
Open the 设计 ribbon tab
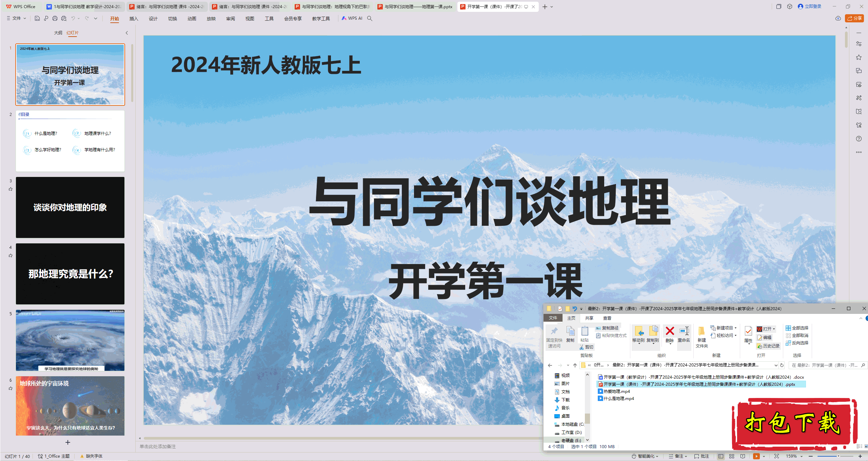(x=153, y=19)
